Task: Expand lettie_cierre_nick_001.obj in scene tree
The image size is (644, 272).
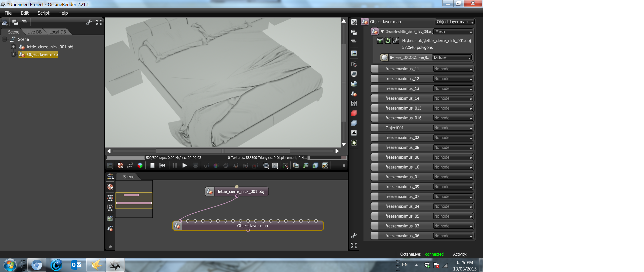Action: 14,47
